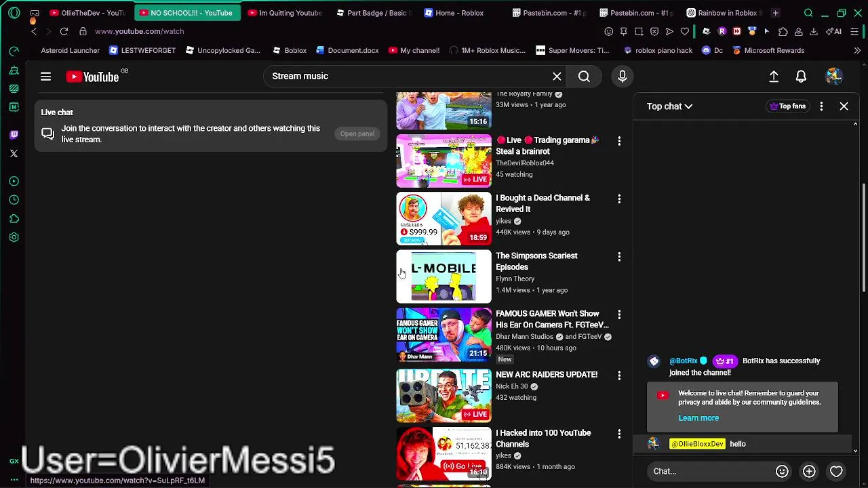Viewport: 868px width, 488px height.
Task: Open browser extensions puzzle icon
Action: point(783,31)
